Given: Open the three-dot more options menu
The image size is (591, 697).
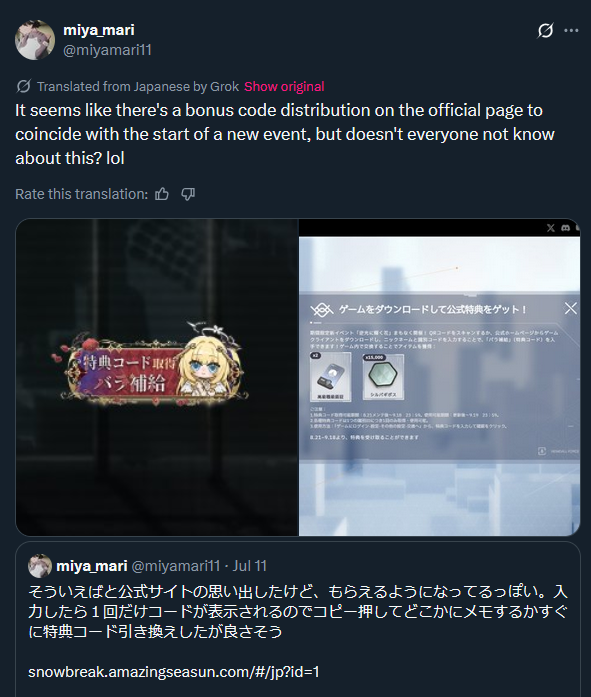Looking at the screenshot, I should pyautogui.click(x=571, y=30).
